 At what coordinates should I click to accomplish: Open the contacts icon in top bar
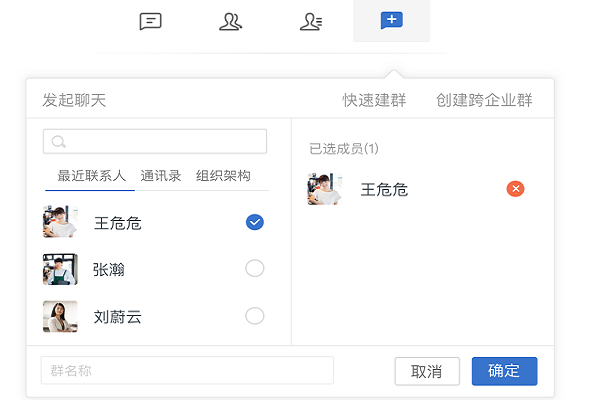click(x=230, y=20)
